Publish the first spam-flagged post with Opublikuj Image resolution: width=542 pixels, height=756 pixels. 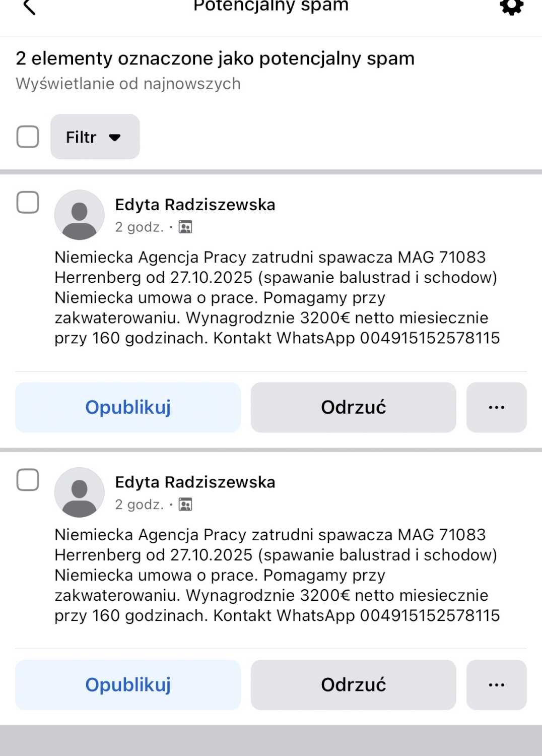tap(128, 407)
